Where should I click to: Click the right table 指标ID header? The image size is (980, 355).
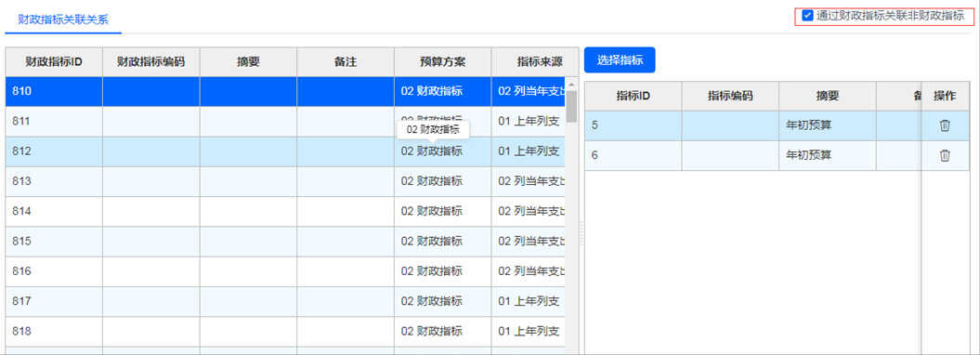click(x=634, y=96)
